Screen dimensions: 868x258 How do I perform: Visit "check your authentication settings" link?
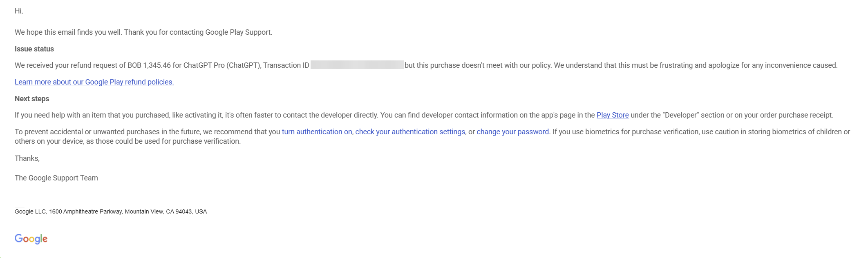pyautogui.click(x=410, y=132)
